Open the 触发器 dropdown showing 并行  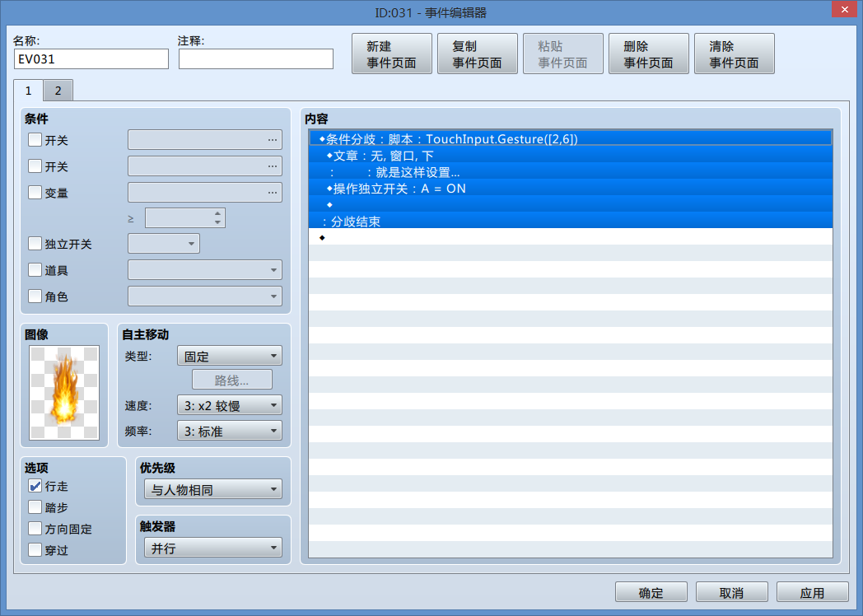click(213, 548)
